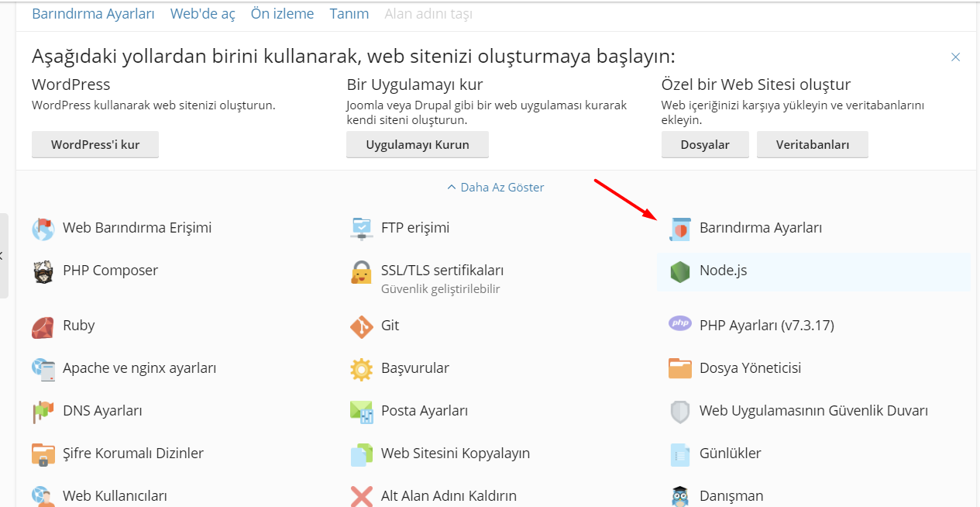The width and height of the screenshot is (980, 507).
Task: Launch the PHP Composer icon
Action: coord(43,271)
